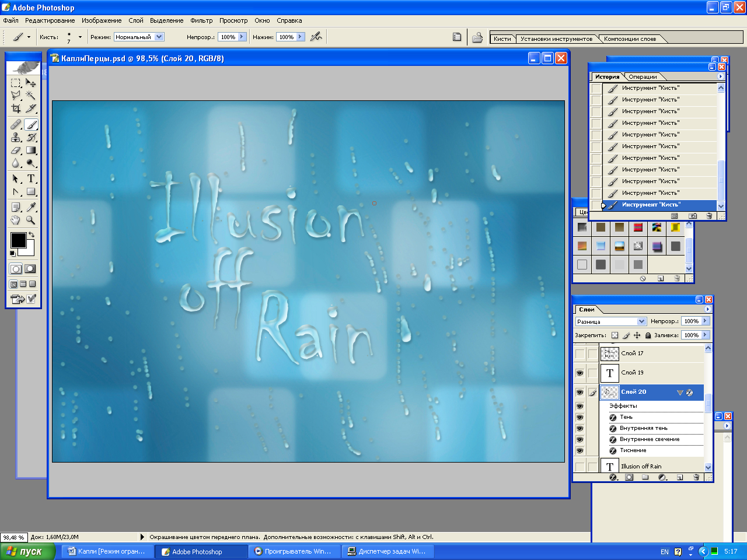The image size is (747, 560).
Task: Select the Rectangle shape tool
Action: [x=31, y=191]
